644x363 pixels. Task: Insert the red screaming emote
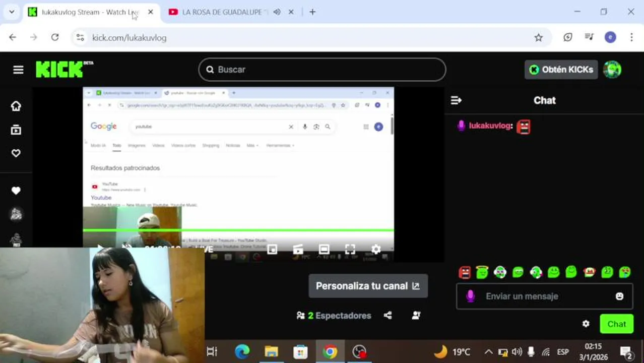click(465, 272)
